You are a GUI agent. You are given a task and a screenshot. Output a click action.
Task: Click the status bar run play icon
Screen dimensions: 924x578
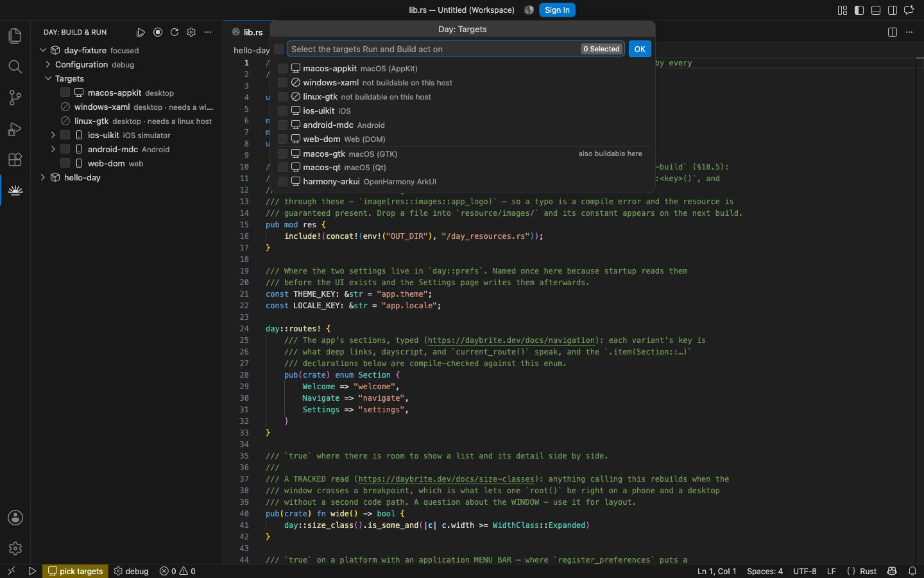(32, 571)
